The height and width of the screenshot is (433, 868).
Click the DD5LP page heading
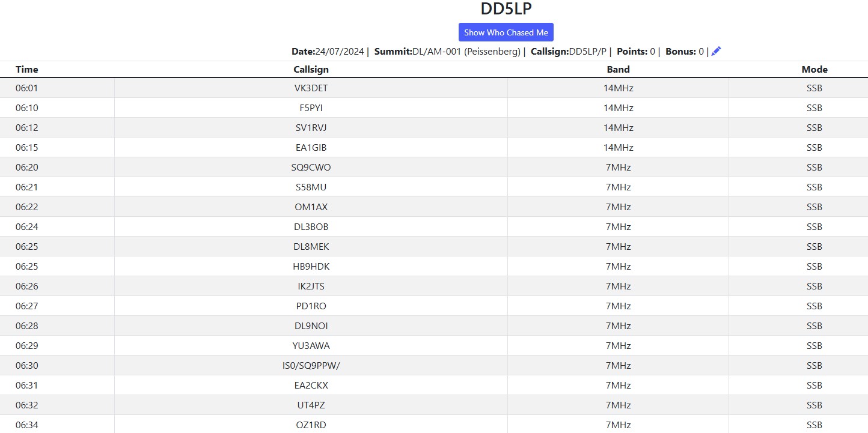(x=506, y=10)
